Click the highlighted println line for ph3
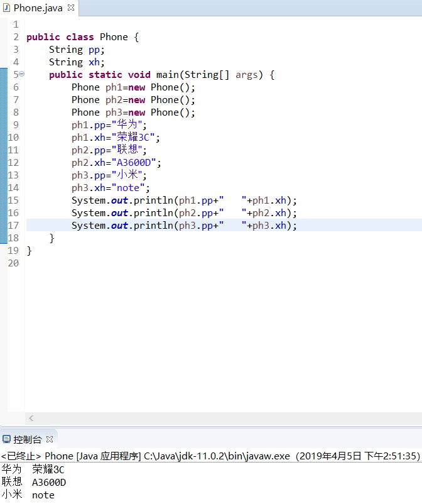Screen dimensions: 422x504 pos(184,226)
